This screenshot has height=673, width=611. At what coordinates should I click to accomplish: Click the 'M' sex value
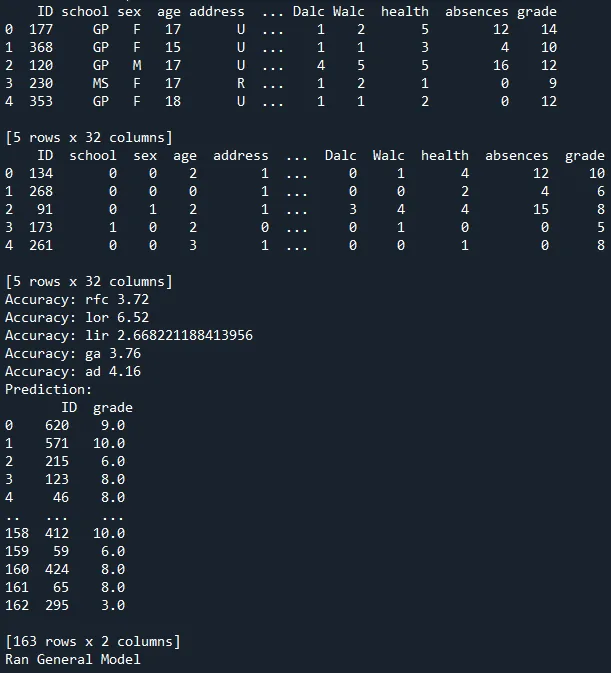[x=137, y=65]
